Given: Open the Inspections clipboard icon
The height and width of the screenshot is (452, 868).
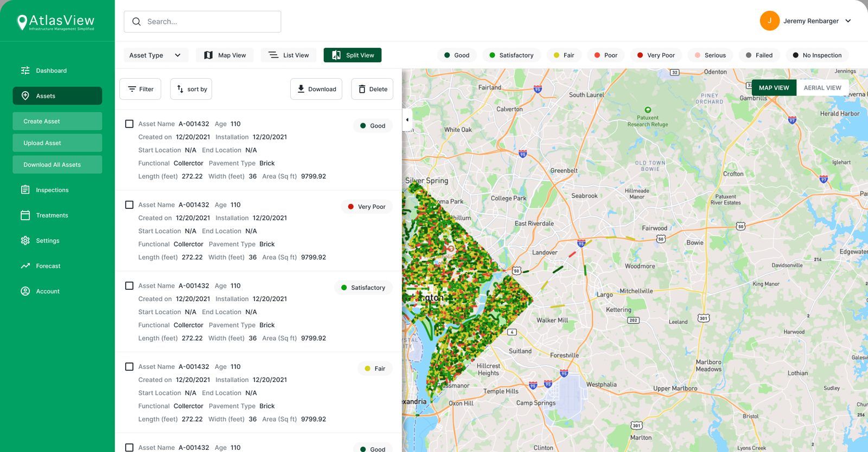Looking at the screenshot, I should 25,190.
